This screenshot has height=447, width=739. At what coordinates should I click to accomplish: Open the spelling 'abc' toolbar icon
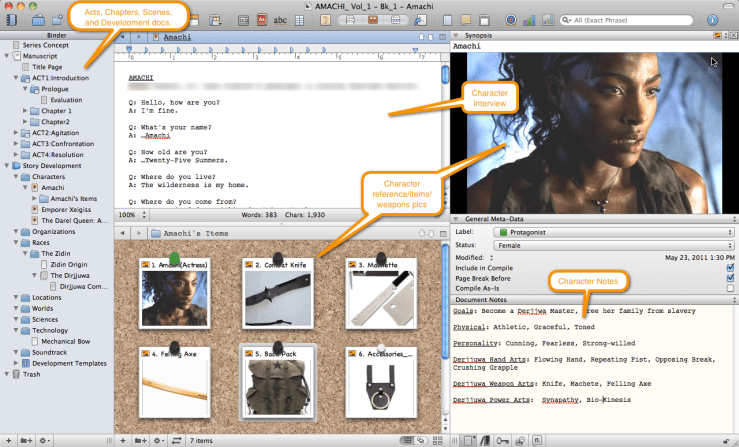(281, 19)
